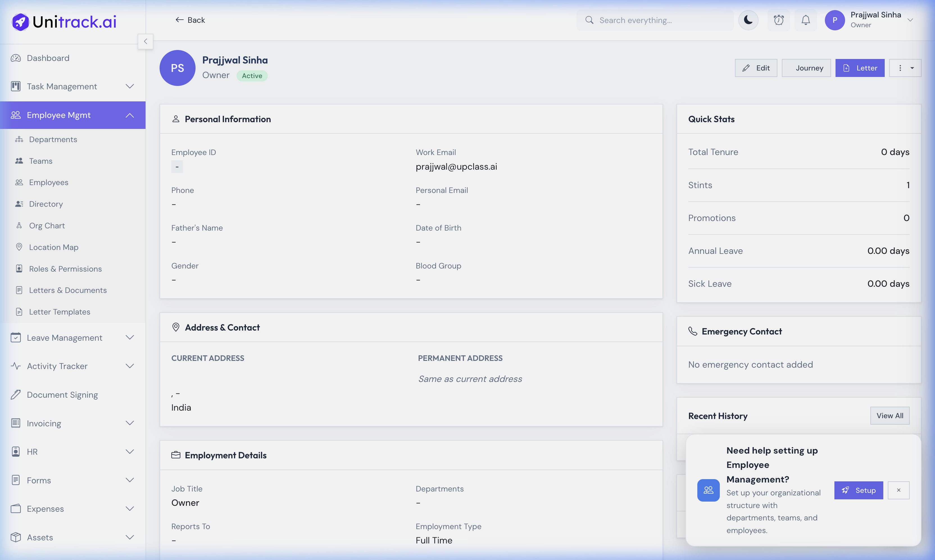The image size is (935, 560).
Task: Click the Edit profile button
Action: [756, 68]
